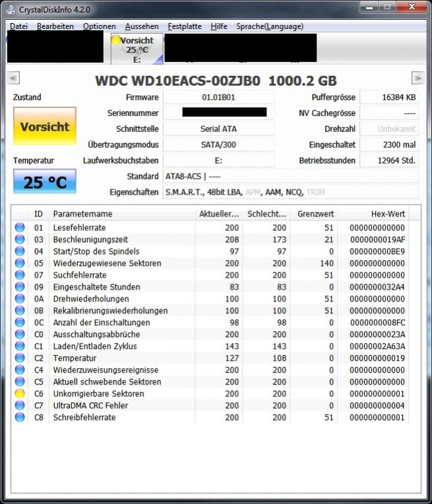Click the Firmware value 01.01B01
The height and width of the screenshot is (504, 432).
coord(218,98)
